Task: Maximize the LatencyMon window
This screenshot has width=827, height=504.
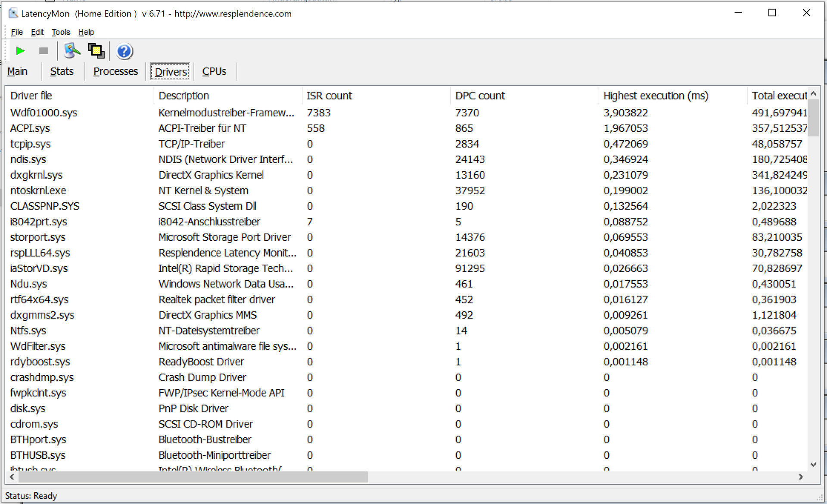Action: 772,13
